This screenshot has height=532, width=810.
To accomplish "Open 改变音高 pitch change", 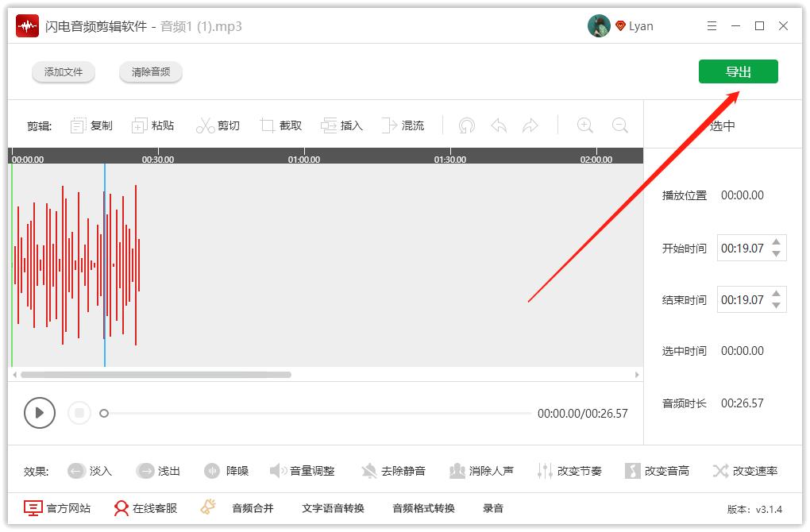I will (657, 471).
